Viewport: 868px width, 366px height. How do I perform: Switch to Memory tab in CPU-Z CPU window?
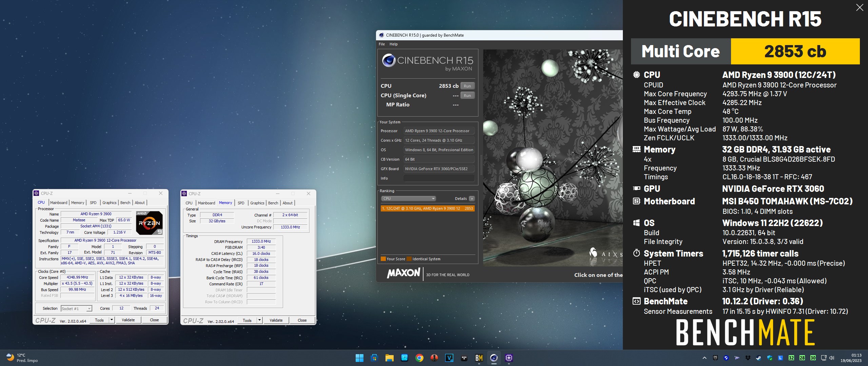click(x=78, y=203)
